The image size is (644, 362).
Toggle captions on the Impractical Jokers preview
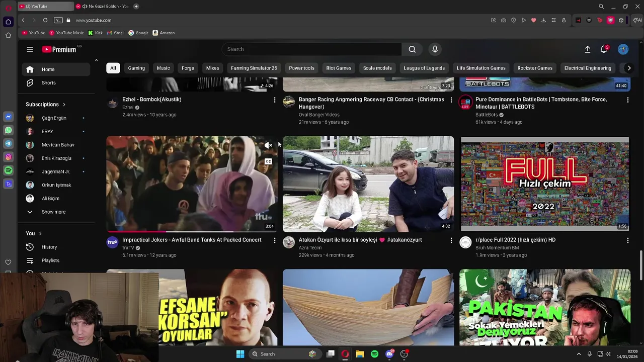(x=268, y=161)
